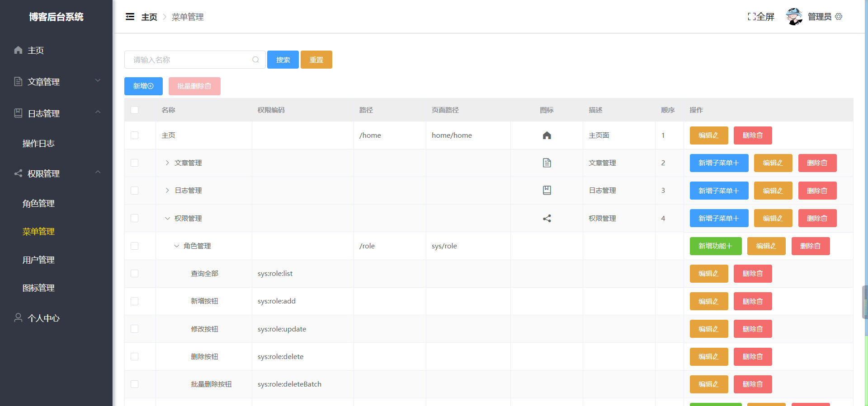Select the header checkbox to select all rows
Screen dimensions: 868x406
[x=134, y=110]
